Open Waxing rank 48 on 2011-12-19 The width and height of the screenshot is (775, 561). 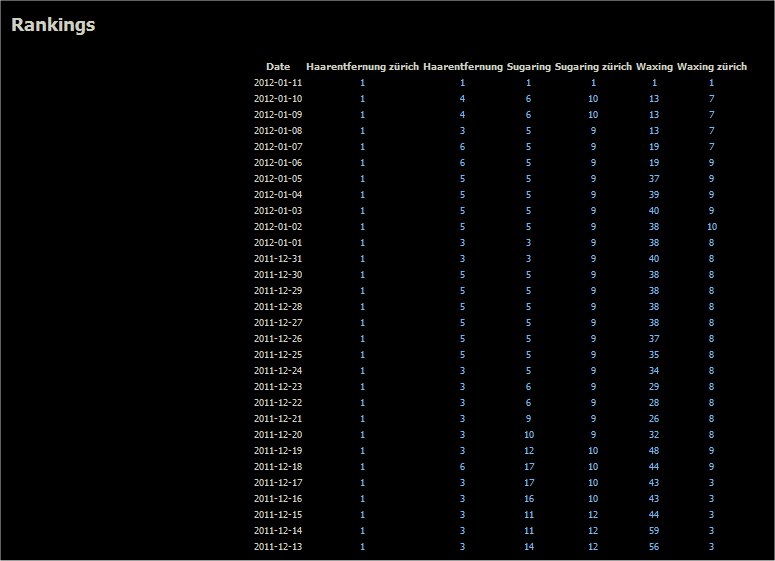click(654, 451)
